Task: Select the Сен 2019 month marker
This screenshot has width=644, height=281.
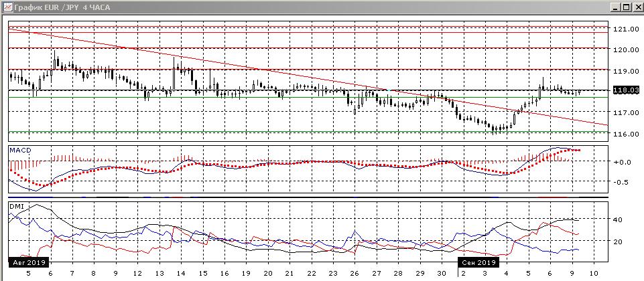Action: coord(478,262)
